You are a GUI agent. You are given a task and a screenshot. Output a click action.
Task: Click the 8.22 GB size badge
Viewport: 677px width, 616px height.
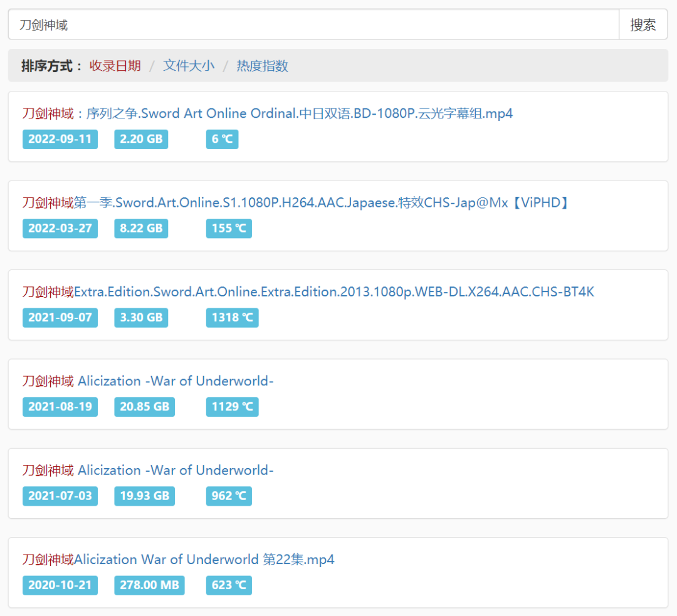[x=141, y=228]
